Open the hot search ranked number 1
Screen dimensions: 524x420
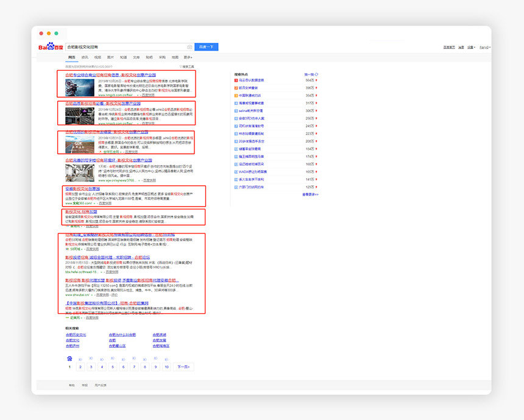251,80
